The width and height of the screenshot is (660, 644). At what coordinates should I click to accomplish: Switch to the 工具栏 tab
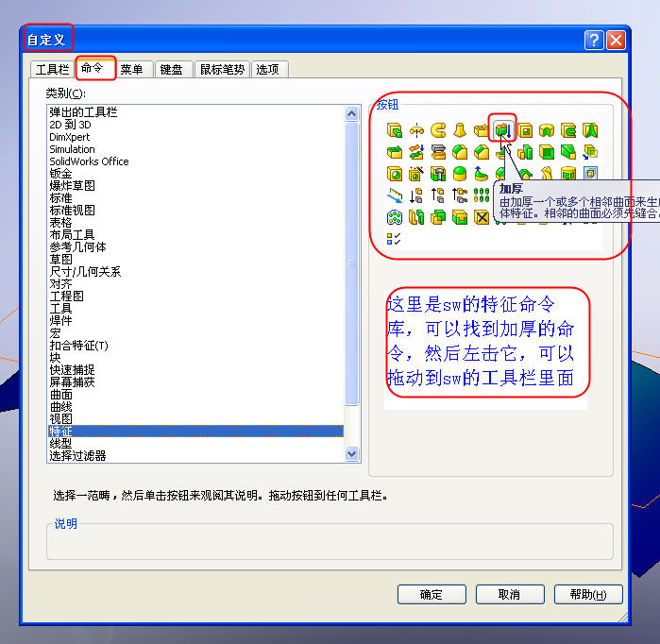pos(52,70)
